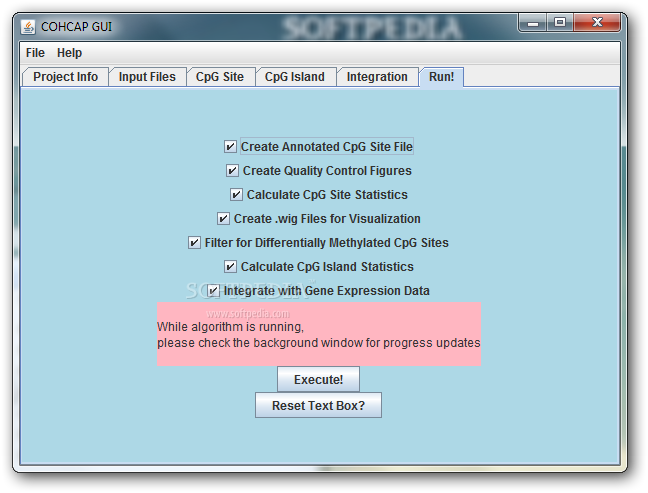
Task: Switch to the Input Files tab
Action: 147,77
